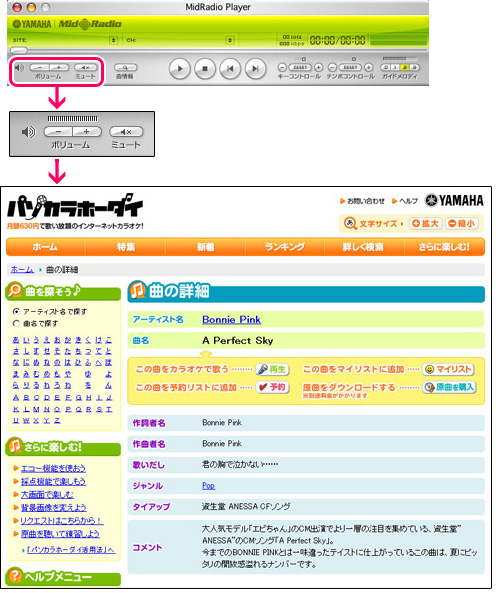Click alphabet index letter A
This screenshot has height=593, width=500.
(16, 398)
